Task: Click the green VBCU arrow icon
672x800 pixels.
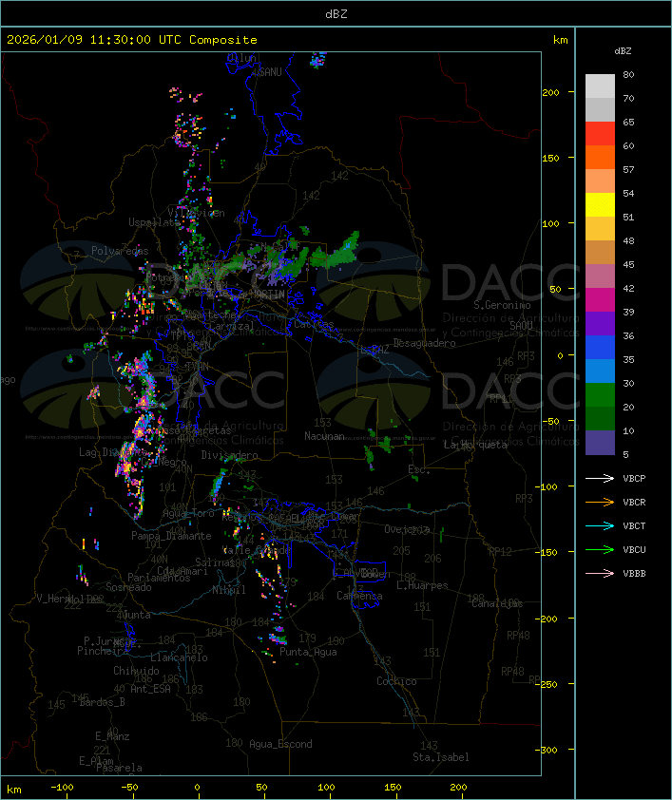Action: point(599,550)
